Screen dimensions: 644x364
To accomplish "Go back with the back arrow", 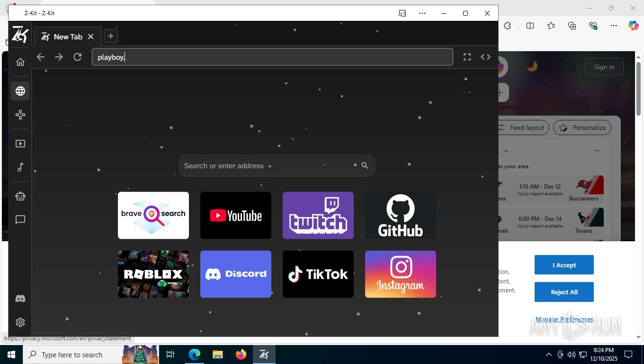I will [x=41, y=57].
